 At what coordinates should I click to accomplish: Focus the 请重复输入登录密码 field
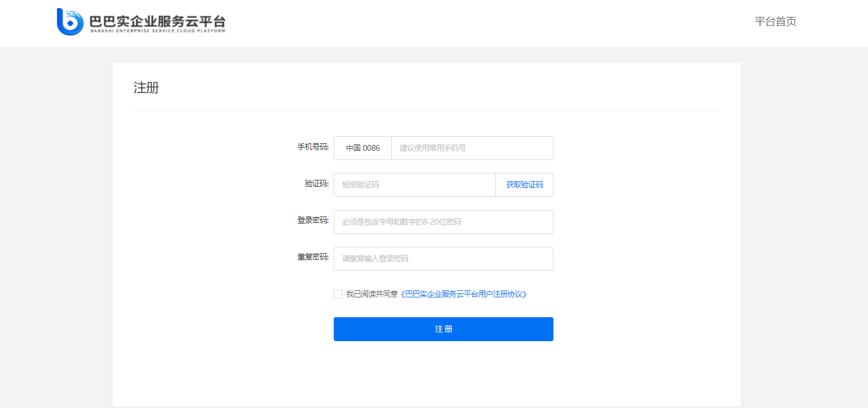point(443,259)
